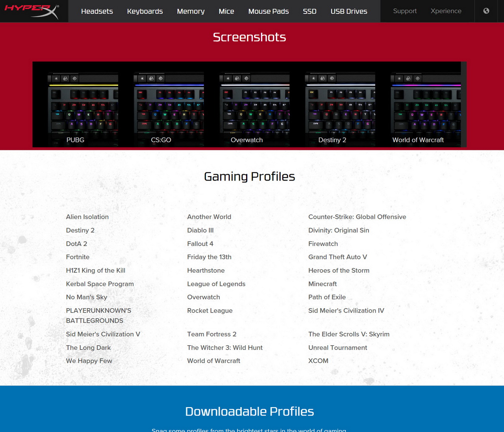Select Overwatch in the profiles list
The width and height of the screenshot is (504, 432).
coord(204,297)
